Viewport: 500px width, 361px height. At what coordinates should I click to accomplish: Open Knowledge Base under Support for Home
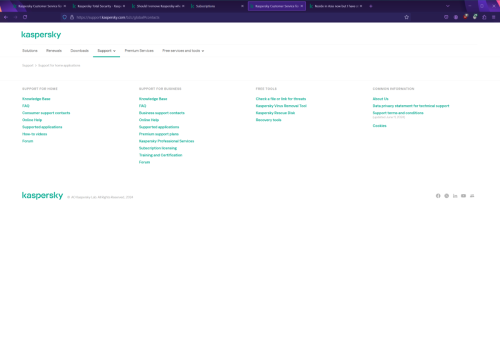36,99
